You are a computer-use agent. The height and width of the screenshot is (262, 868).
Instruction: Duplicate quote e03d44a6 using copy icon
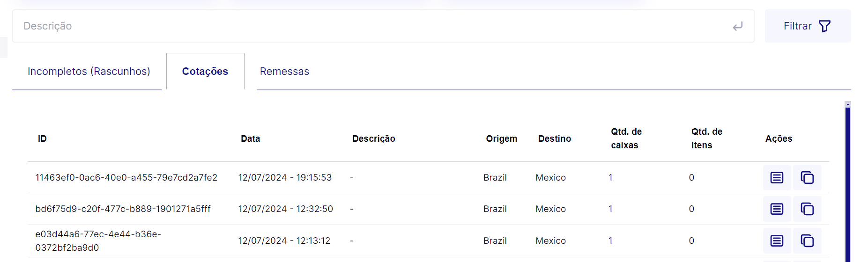807,241
